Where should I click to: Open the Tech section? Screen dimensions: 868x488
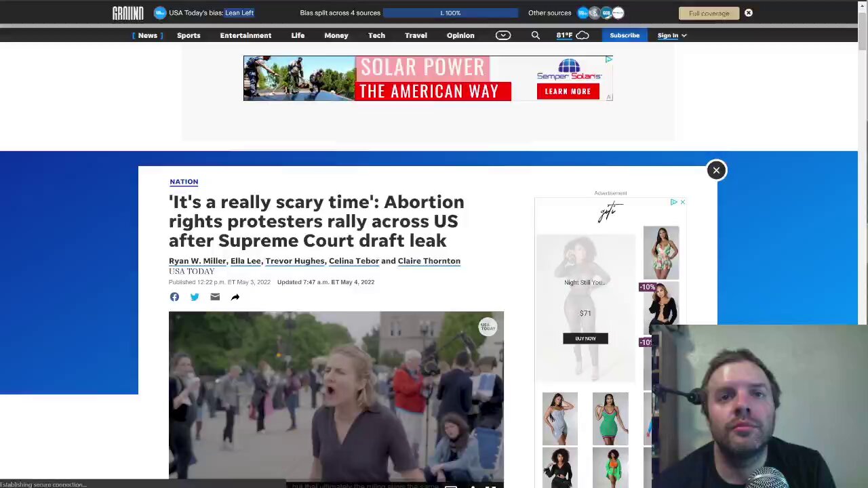click(376, 35)
